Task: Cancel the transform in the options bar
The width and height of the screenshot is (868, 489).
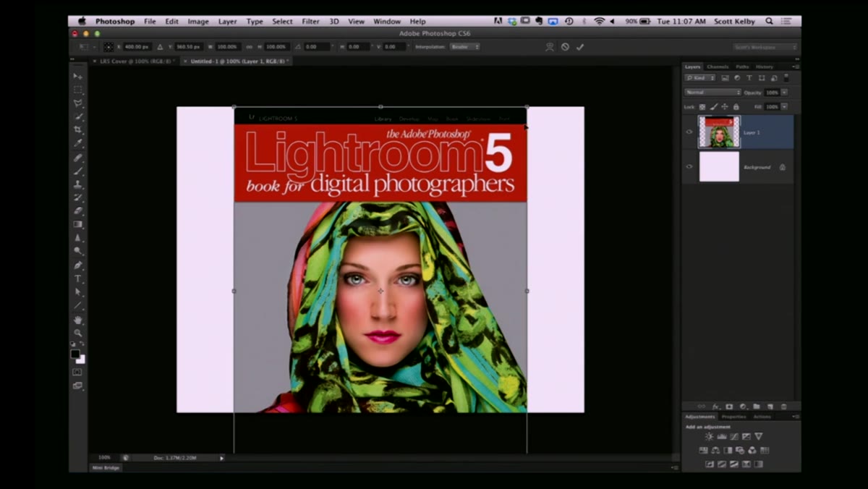Action: [x=565, y=47]
